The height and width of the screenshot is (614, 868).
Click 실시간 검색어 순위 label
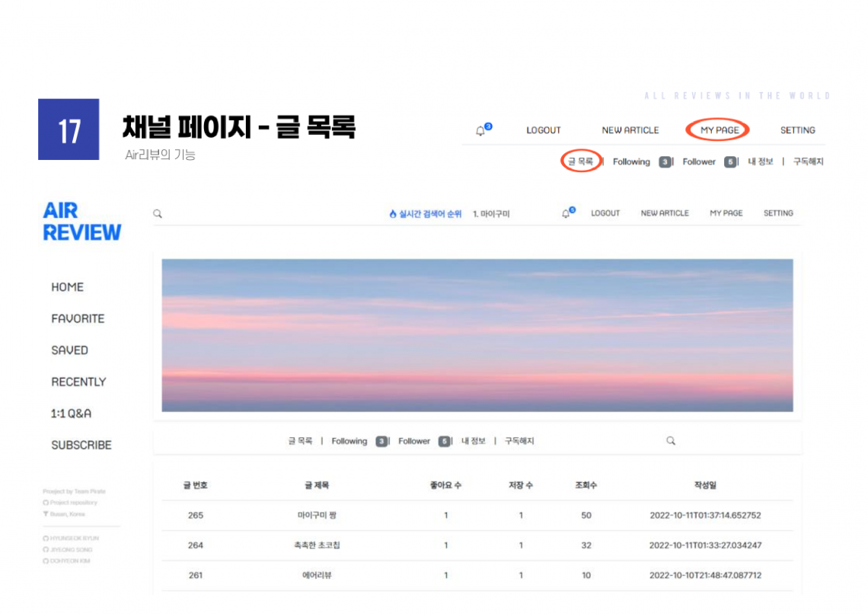pos(430,214)
